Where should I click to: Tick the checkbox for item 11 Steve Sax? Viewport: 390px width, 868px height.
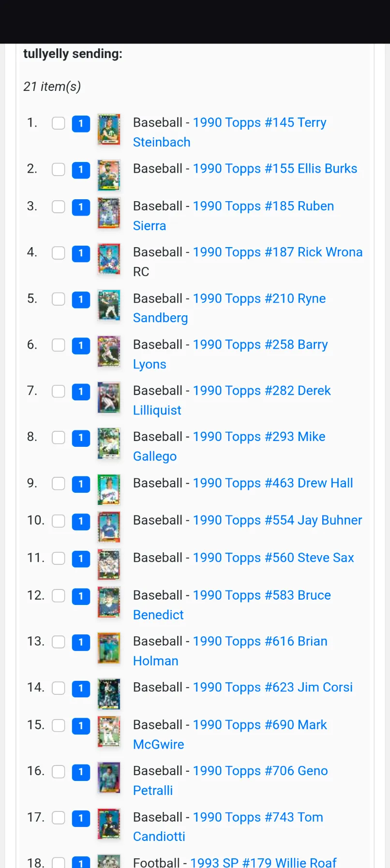coord(59,559)
